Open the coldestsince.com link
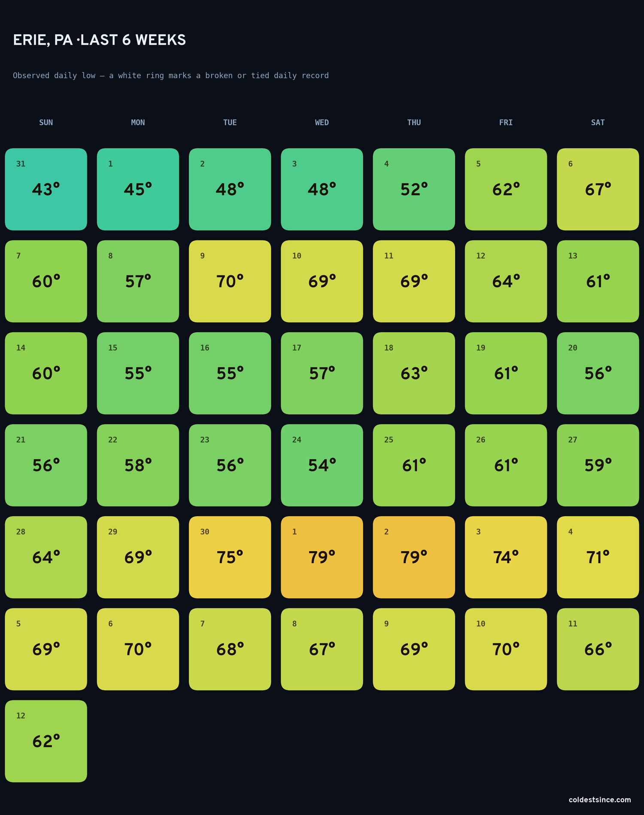644x815 pixels. click(x=600, y=800)
